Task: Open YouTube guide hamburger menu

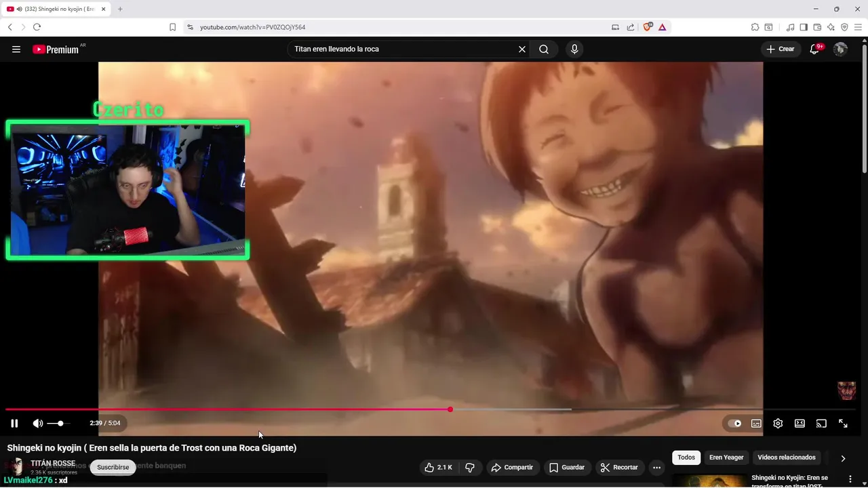Action: coord(16,49)
